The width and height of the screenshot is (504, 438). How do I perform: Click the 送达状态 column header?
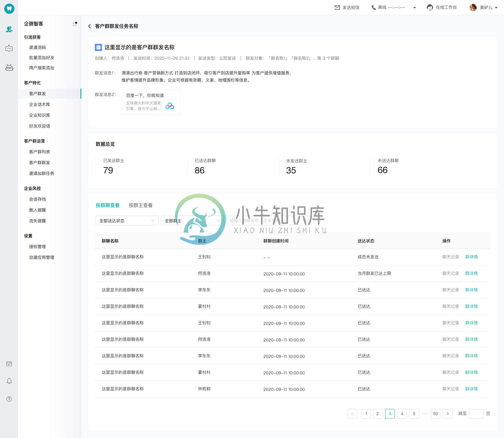coord(366,241)
